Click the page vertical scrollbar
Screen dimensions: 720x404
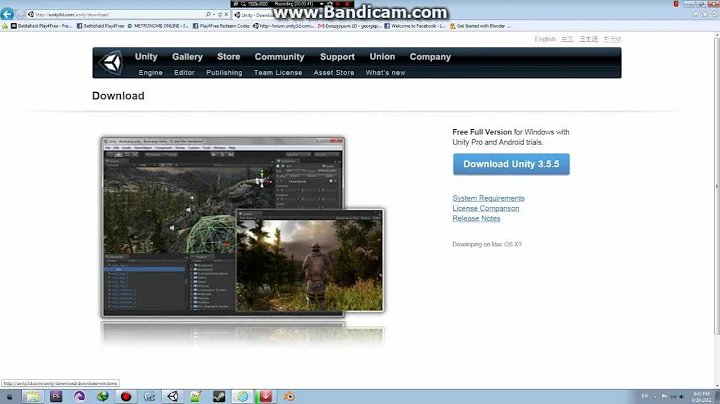pyautogui.click(x=717, y=184)
